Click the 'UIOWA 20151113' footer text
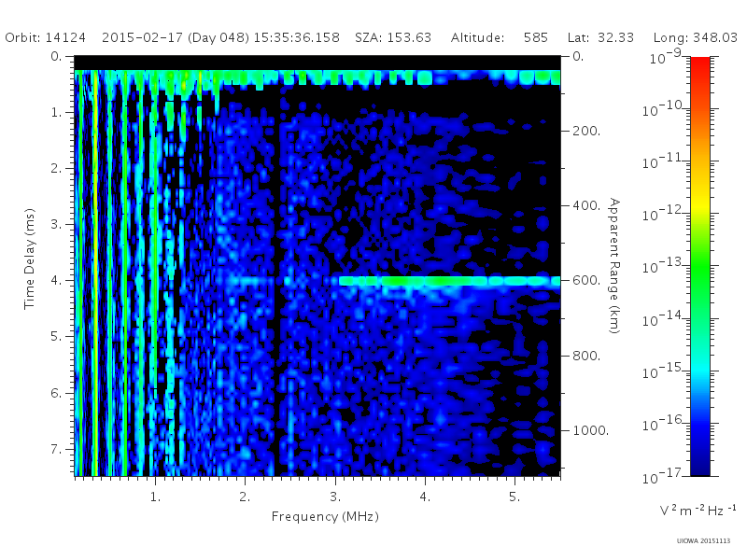Screen dimensions: 747x560 click(x=703, y=541)
